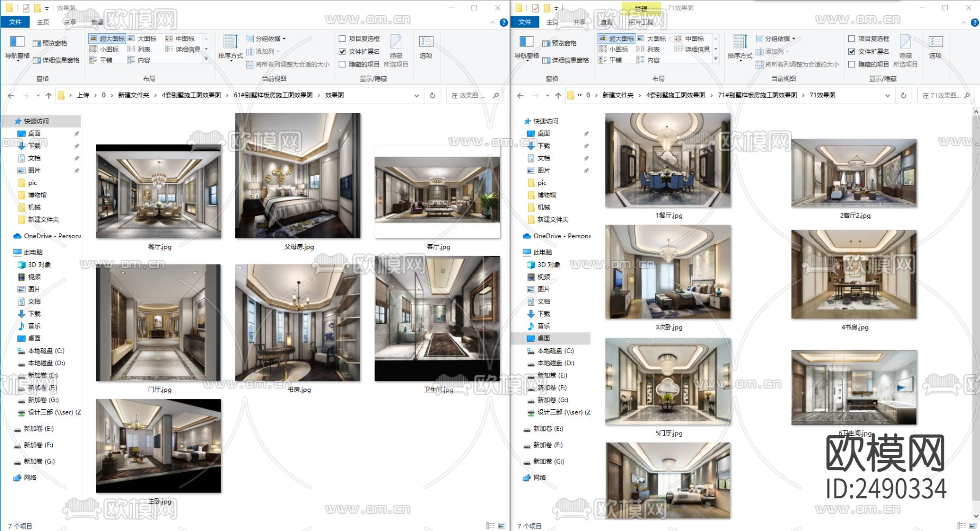Toggle 预览窗格 in left window ribbon

click(50, 44)
